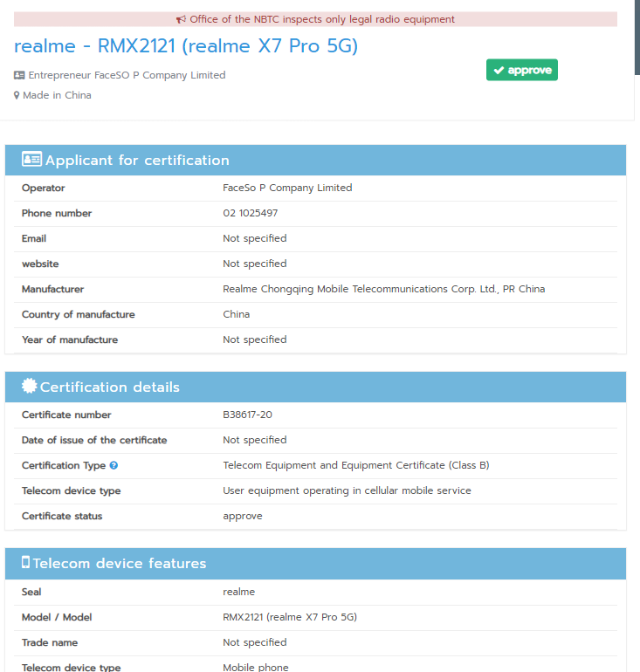Screen dimensions: 640x672
Task: Click the Mobile phone device type value
Action: [256, 668]
